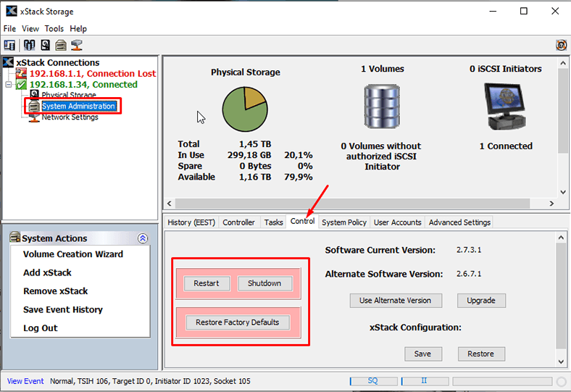This screenshot has width=571, height=392.
Task: Click the xStack connections toolbar icon
Action: tap(9, 45)
